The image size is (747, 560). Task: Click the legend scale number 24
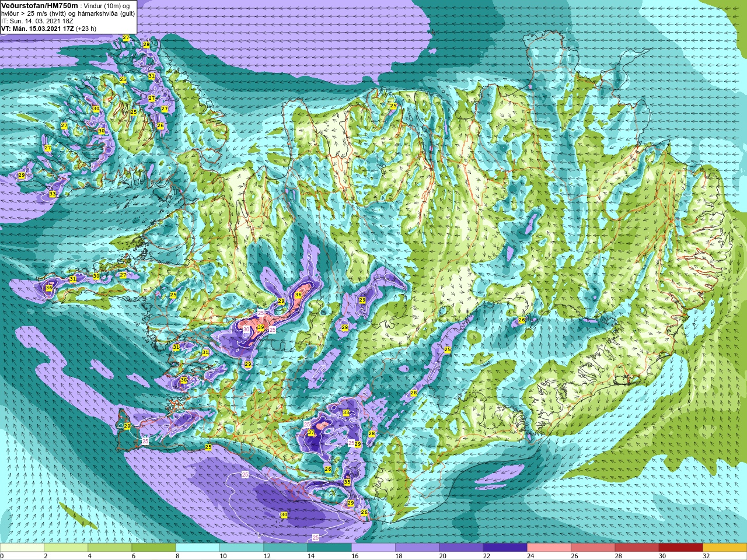pyautogui.click(x=530, y=556)
